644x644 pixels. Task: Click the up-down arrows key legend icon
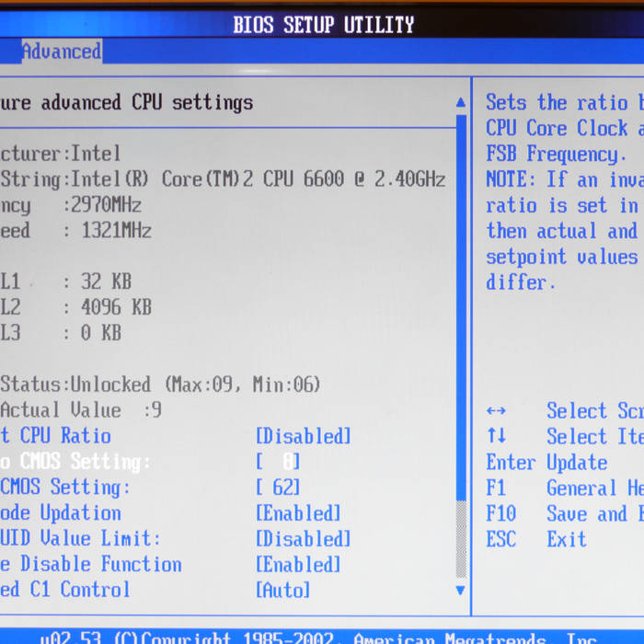[x=496, y=436]
